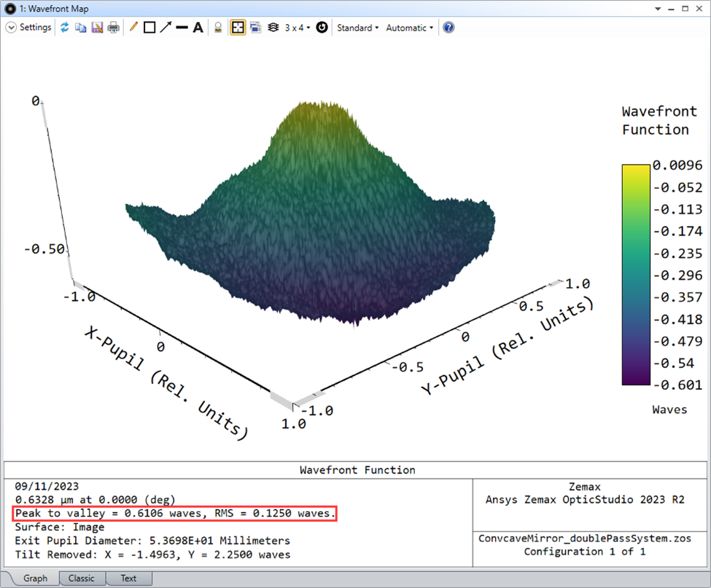Select the rectangle box drawing tool

(x=149, y=28)
